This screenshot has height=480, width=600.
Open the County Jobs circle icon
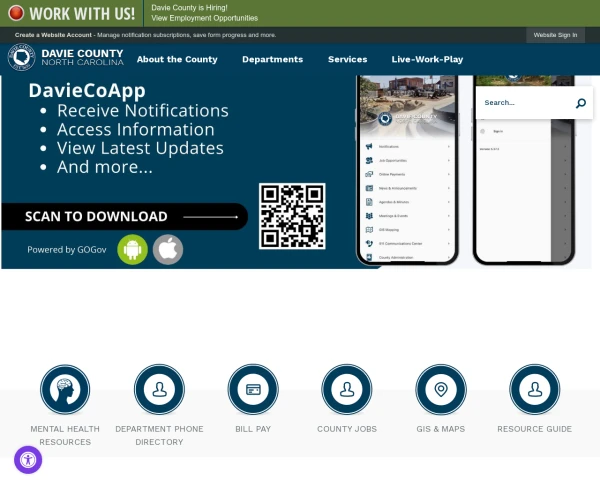(x=347, y=389)
